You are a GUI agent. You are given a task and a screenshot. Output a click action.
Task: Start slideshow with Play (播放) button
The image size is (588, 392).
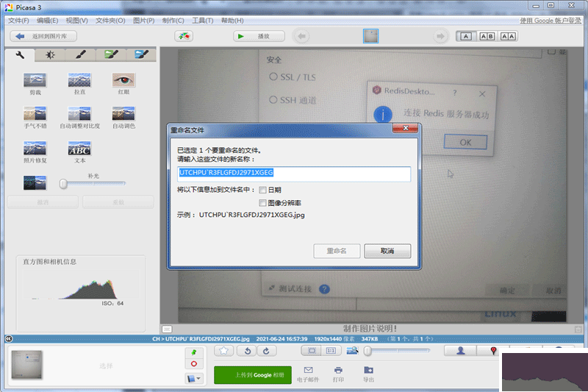point(259,36)
